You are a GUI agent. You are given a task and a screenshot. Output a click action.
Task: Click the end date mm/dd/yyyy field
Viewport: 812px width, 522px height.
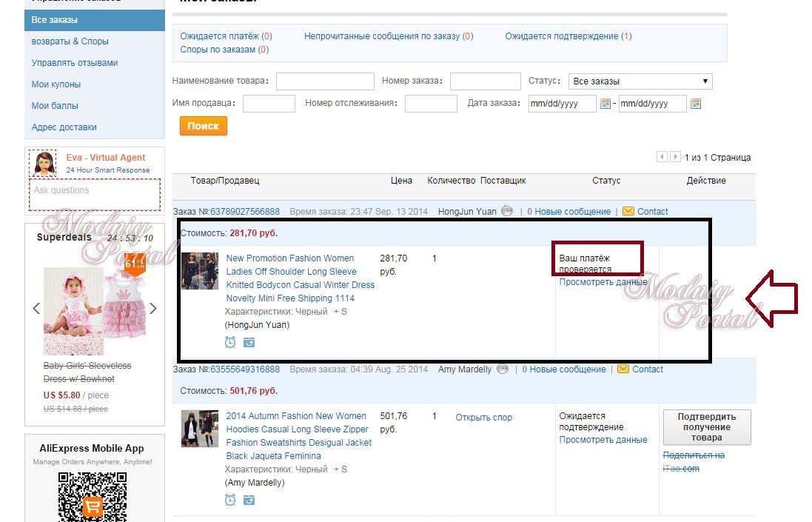(653, 104)
